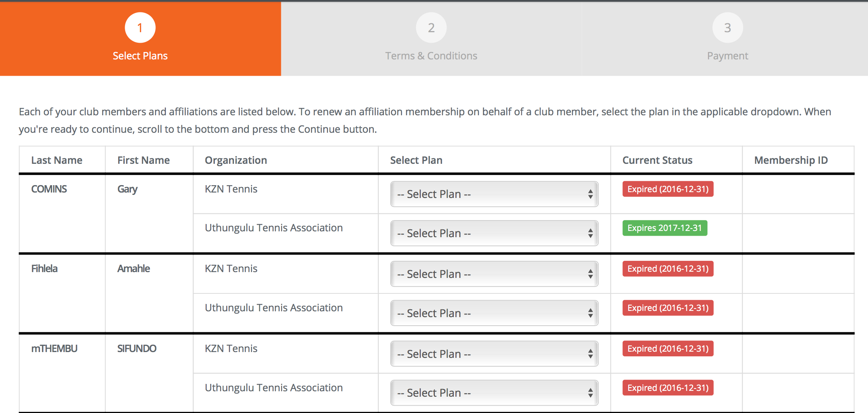Click the step 2 circle icon
This screenshot has height=413, width=868.
click(x=431, y=28)
